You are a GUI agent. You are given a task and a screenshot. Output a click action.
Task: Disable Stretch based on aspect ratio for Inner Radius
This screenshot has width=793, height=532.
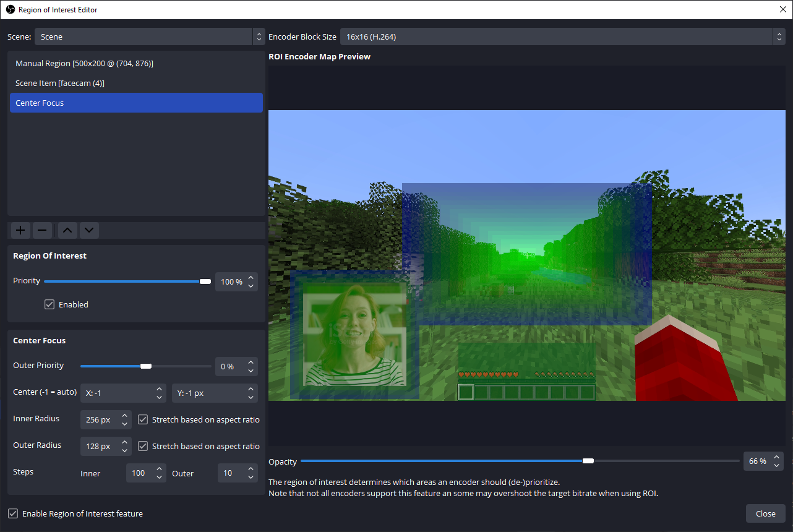143,419
